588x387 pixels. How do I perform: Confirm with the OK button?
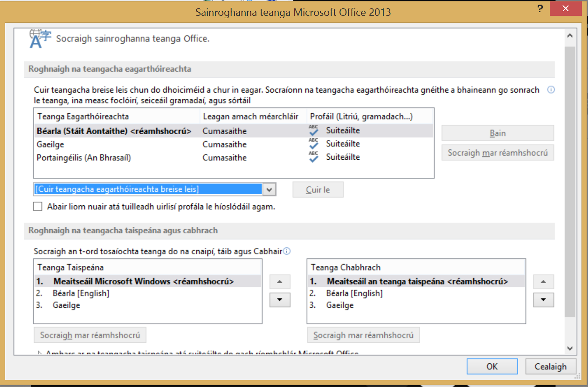click(492, 367)
